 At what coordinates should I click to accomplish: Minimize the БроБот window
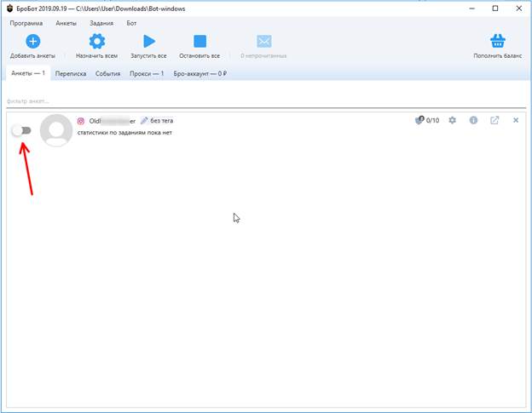pos(472,9)
